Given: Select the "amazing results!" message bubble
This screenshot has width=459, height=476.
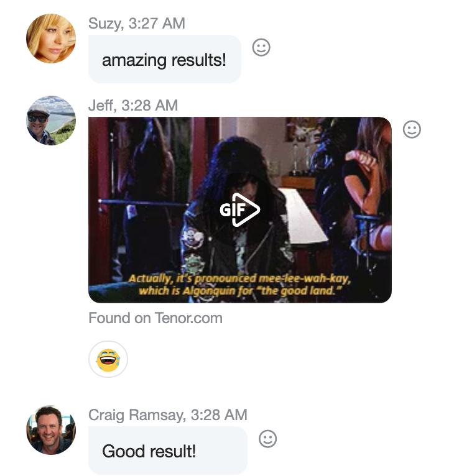Looking at the screenshot, I should point(165,59).
